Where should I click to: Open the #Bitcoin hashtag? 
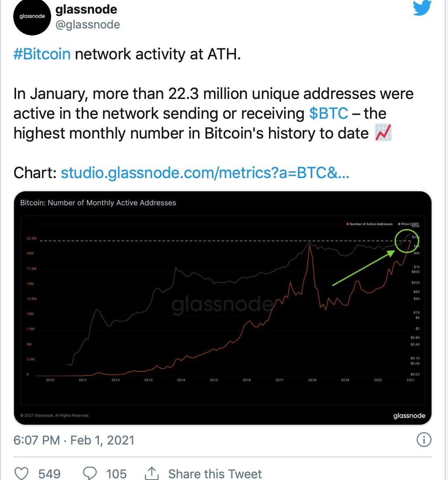click(x=42, y=54)
